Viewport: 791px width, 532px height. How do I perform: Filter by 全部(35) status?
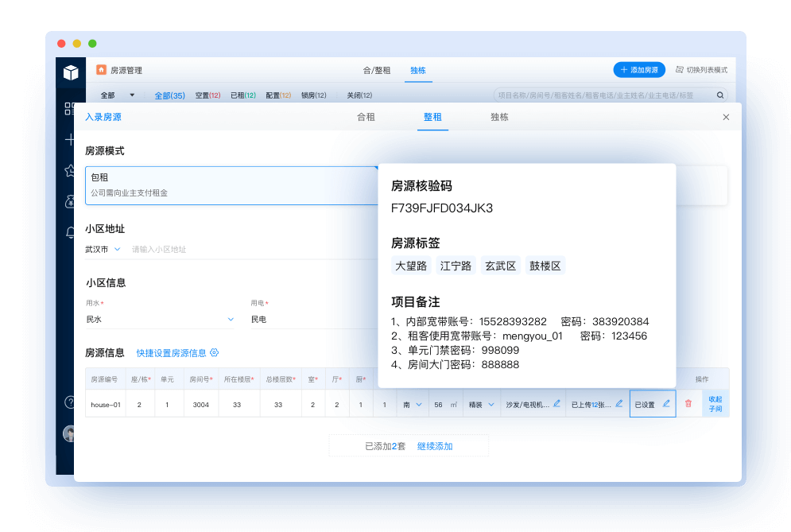coord(169,95)
